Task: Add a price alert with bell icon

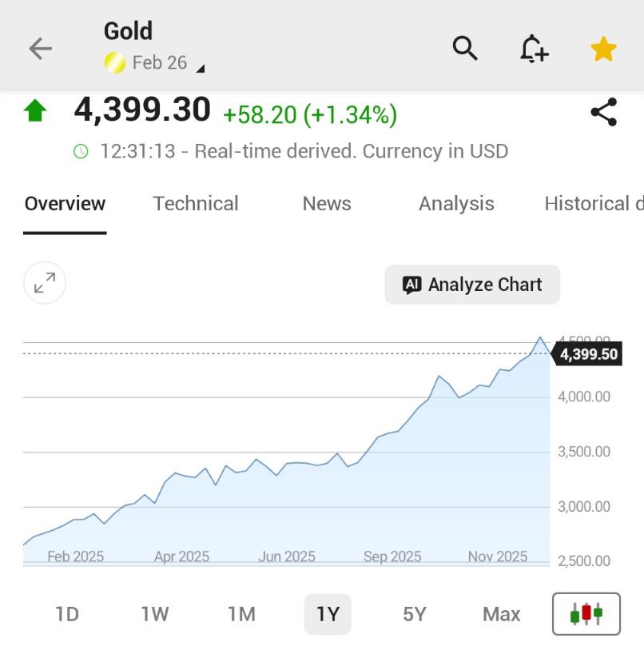Action: (534, 49)
